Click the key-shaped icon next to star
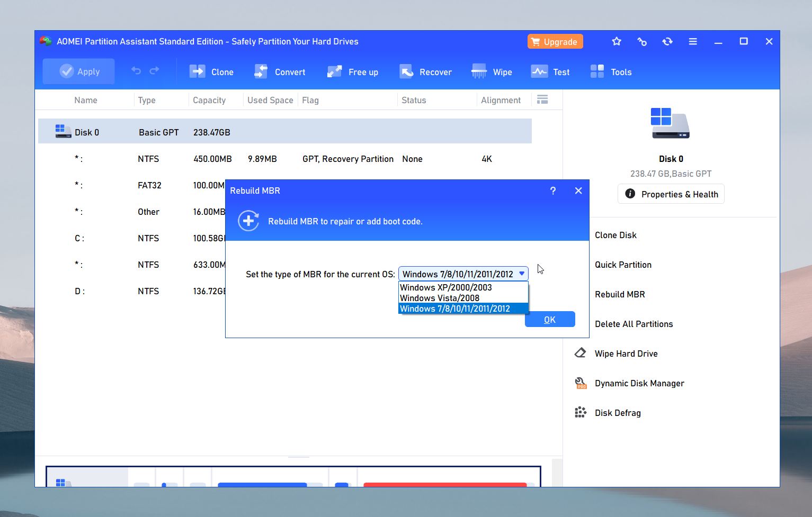 642,41
